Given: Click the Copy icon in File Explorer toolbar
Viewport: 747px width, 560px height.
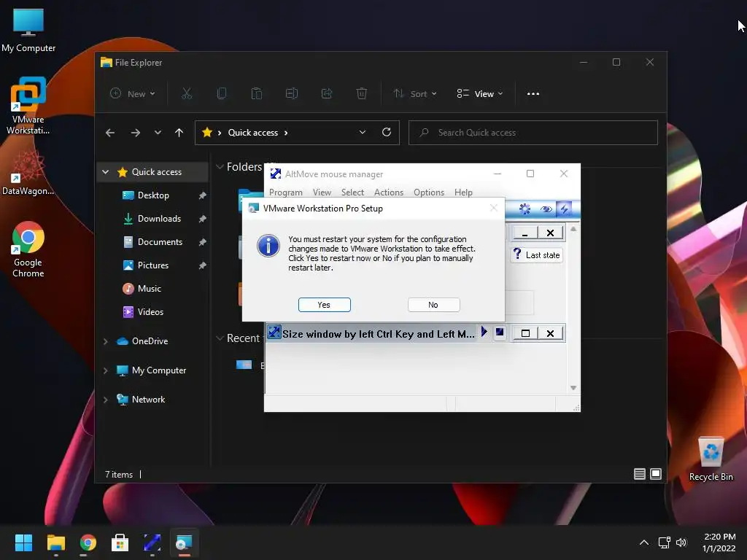Looking at the screenshot, I should [x=222, y=94].
